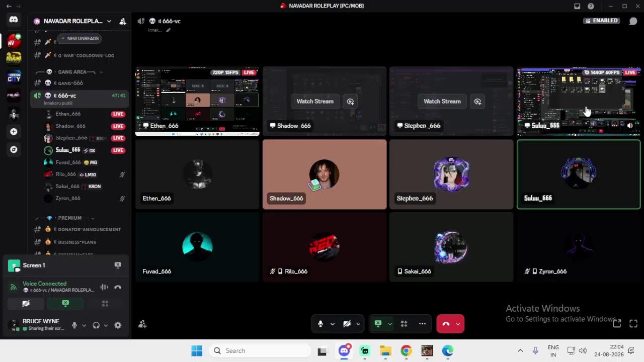
Task: Mute the Suluu_666 stream volume
Action: [630, 126]
